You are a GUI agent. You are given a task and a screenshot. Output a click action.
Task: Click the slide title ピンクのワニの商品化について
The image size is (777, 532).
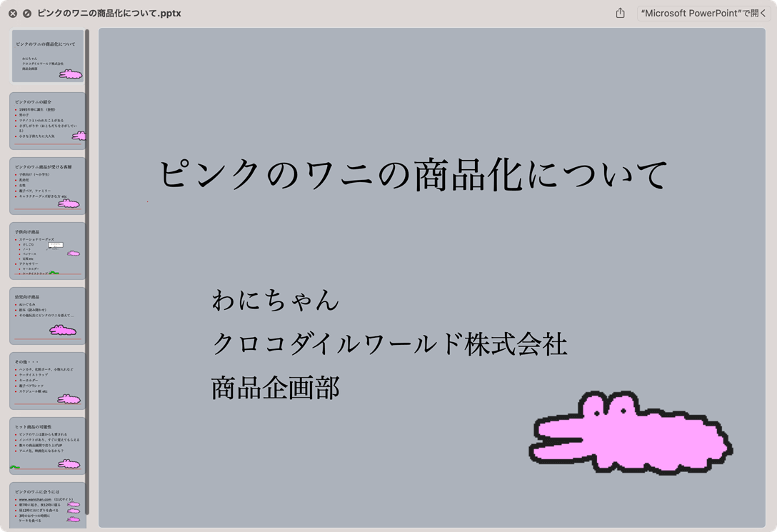click(413, 174)
